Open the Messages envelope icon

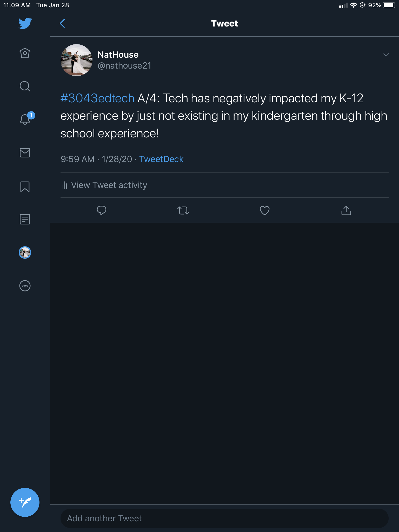point(25,153)
